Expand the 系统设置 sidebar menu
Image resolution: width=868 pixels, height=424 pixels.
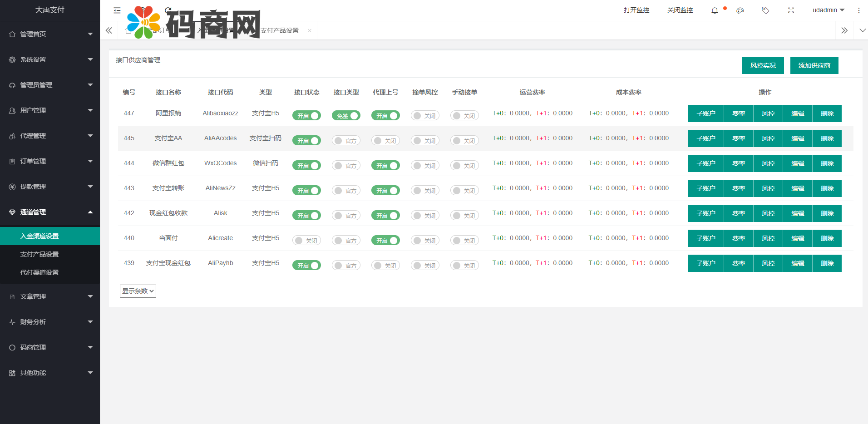(50, 59)
